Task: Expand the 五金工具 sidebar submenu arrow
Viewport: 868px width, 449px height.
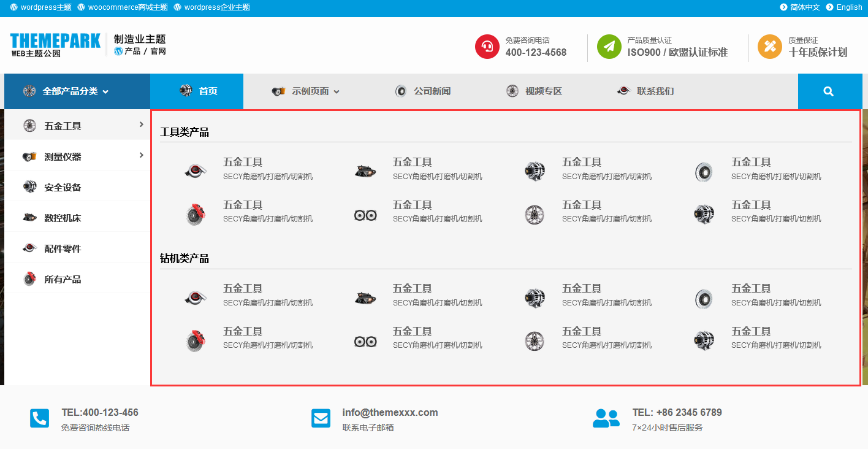Action: (142, 125)
